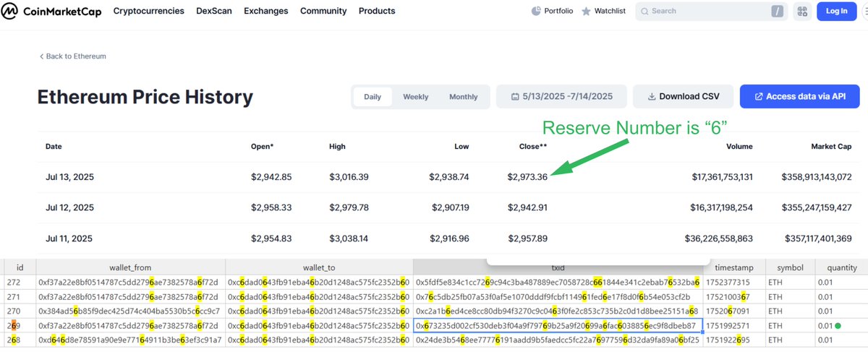Select the Monthly tab
This screenshot has width=868, height=352.
[x=464, y=97]
